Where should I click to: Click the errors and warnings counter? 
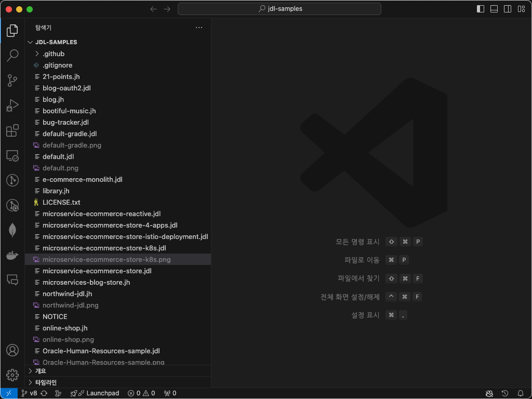[x=141, y=393]
